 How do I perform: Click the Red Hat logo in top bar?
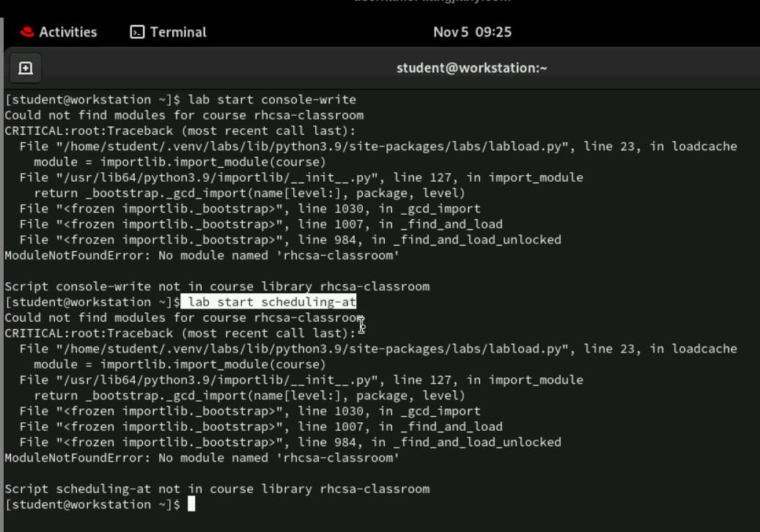click(x=27, y=32)
